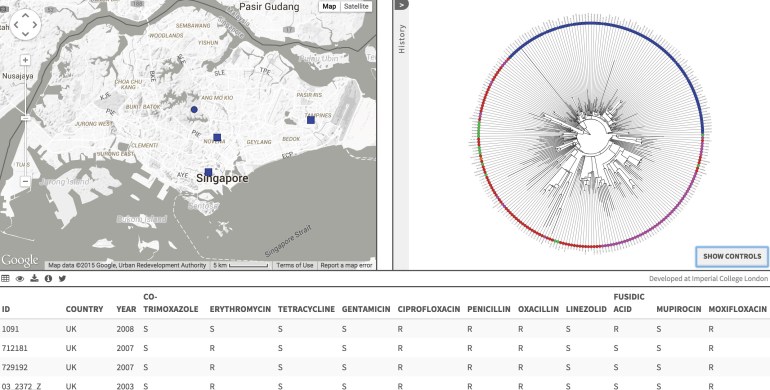Select the blue square marker near Tampines
This screenshot has height=390, width=770.
point(311,120)
